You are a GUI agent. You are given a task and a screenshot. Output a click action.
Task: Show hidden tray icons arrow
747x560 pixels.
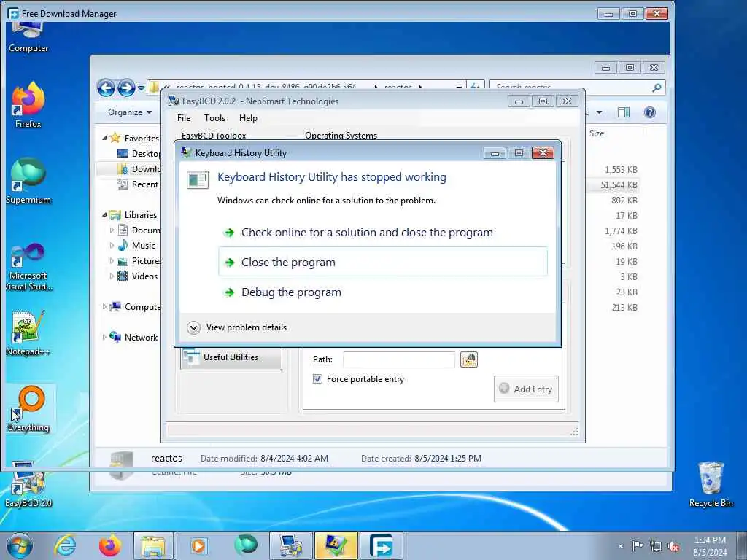point(620,546)
